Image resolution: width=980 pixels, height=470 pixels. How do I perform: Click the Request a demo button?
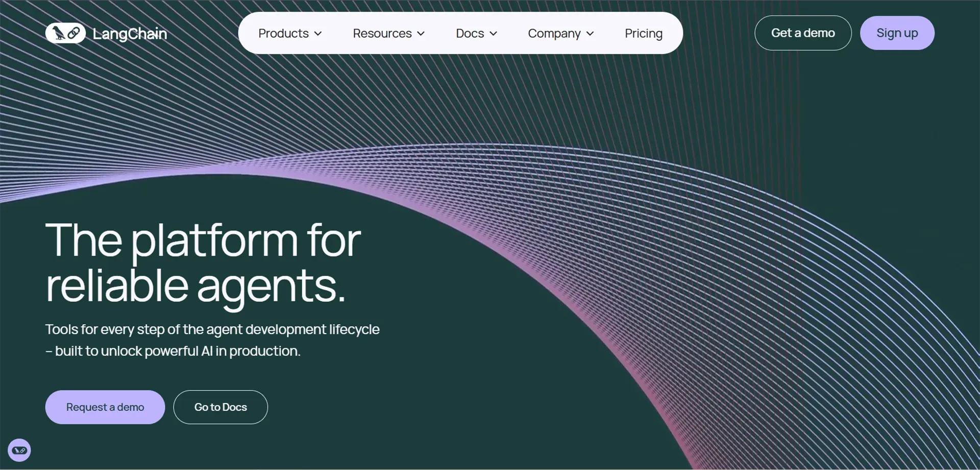click(105, 407)
